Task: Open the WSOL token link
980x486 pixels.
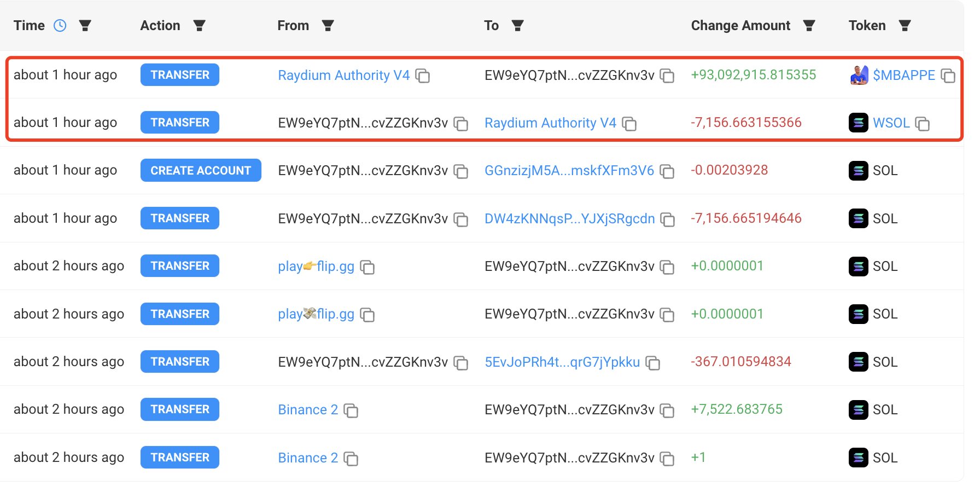Action: point(891,123)
